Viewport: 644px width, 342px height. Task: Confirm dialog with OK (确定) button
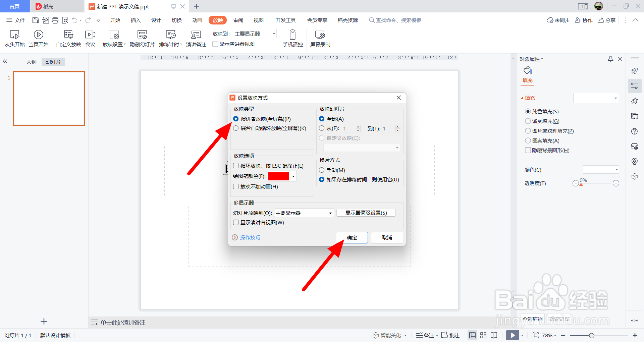pos(352,237)
